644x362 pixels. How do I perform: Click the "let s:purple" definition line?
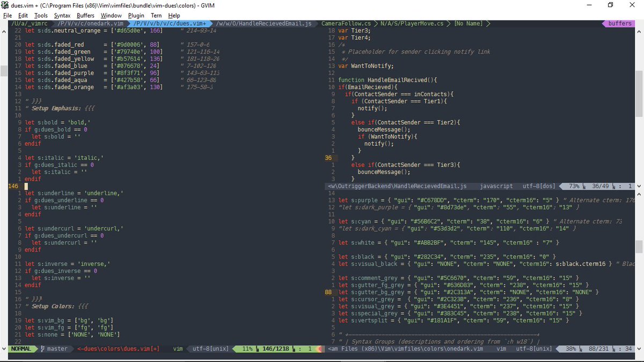tap(486, 200)
